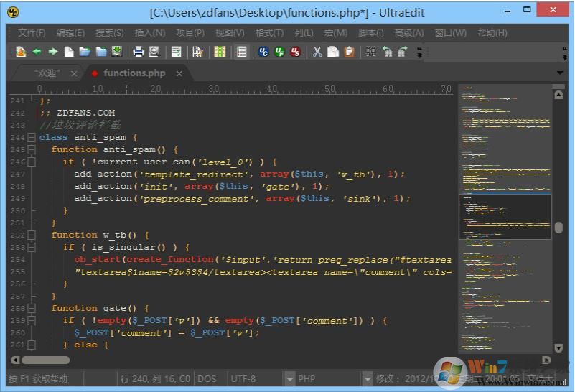Click the Paste clipboard icon
This screenshot has height=392, width=575.
(349, 52)
